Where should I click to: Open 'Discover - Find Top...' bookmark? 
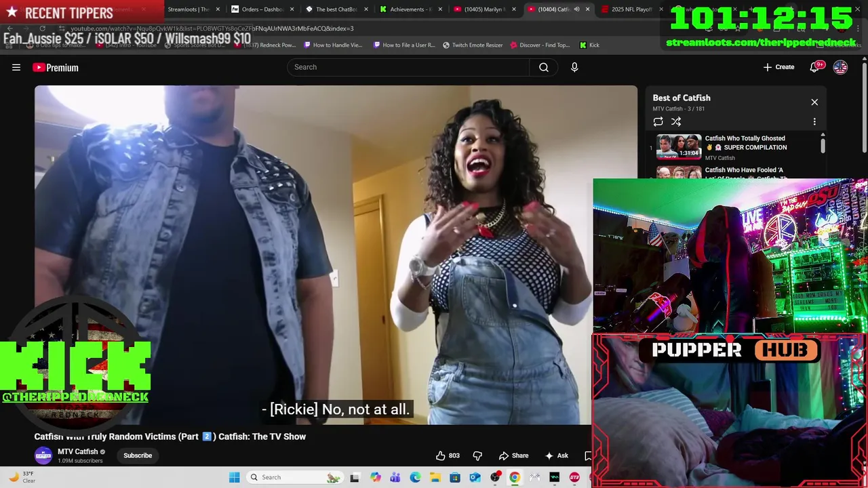click(540, 45)
